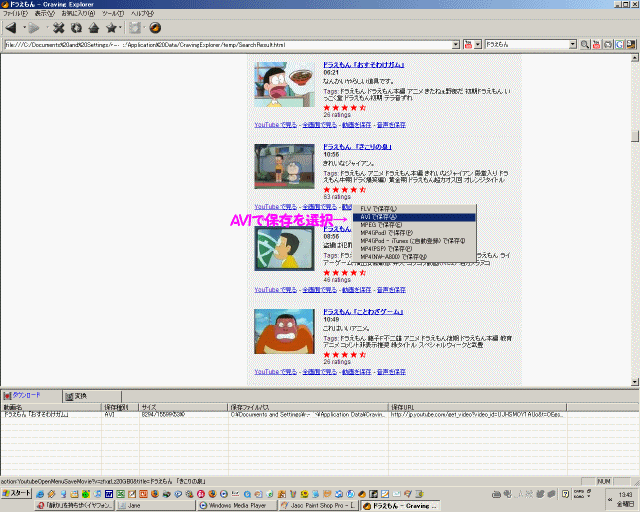
Task: Run search with the magnifier icon
Action: coord(585,45)
